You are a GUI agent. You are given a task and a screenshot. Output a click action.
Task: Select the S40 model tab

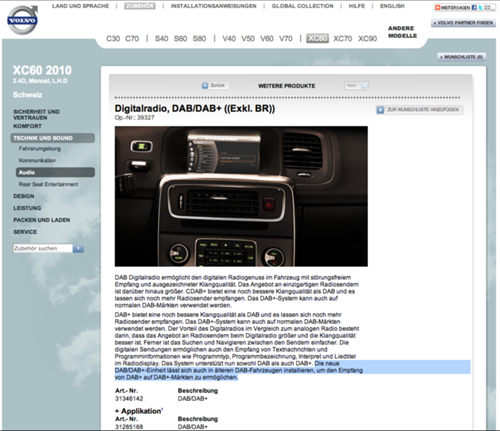pos(161,39)
